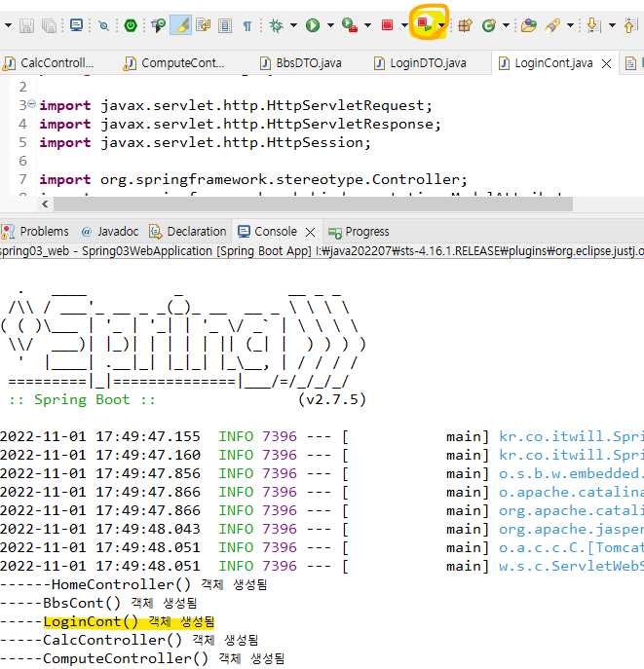Click Run with external tools icon
The image size is (644, 669).
pos(350,25)
